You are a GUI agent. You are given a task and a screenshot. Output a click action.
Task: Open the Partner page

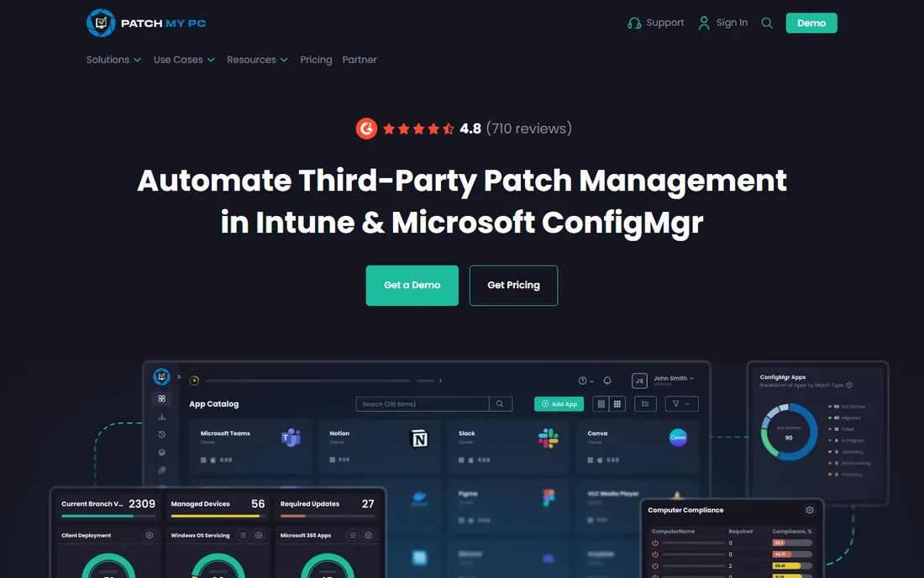pyautogui.click(x=360, y=60)
